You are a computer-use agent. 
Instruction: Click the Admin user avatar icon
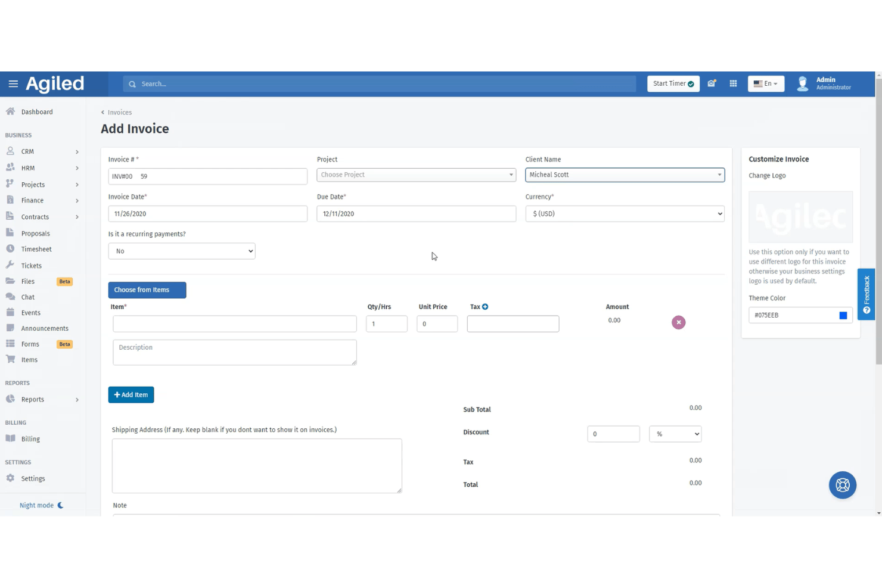(x=803, y=83)
